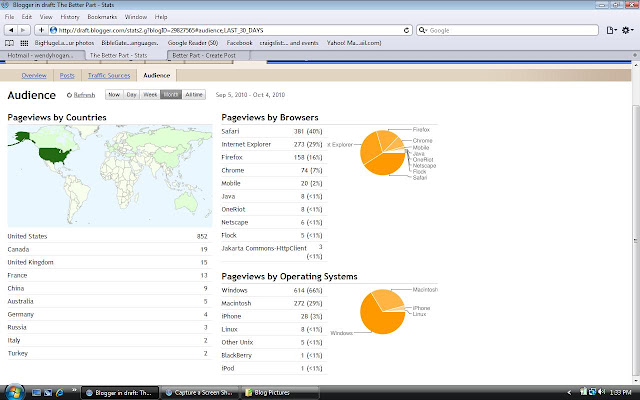Click the operating systems pie chart
The height and width of the screenshot is (400, 640).
(382, 312)
